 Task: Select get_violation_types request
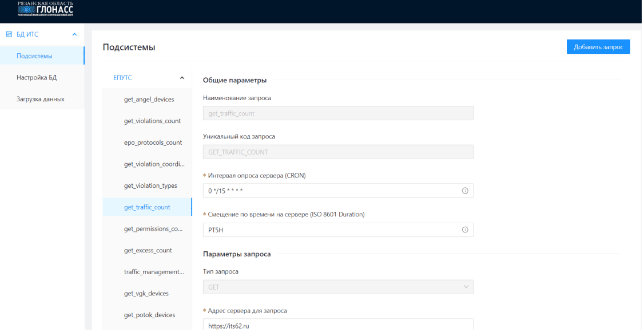[x=150, y=185]
